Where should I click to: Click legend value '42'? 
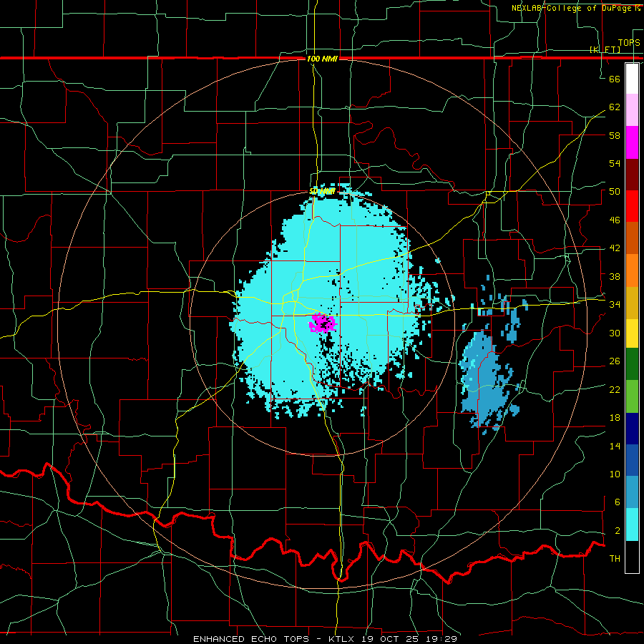click(615, 248)
